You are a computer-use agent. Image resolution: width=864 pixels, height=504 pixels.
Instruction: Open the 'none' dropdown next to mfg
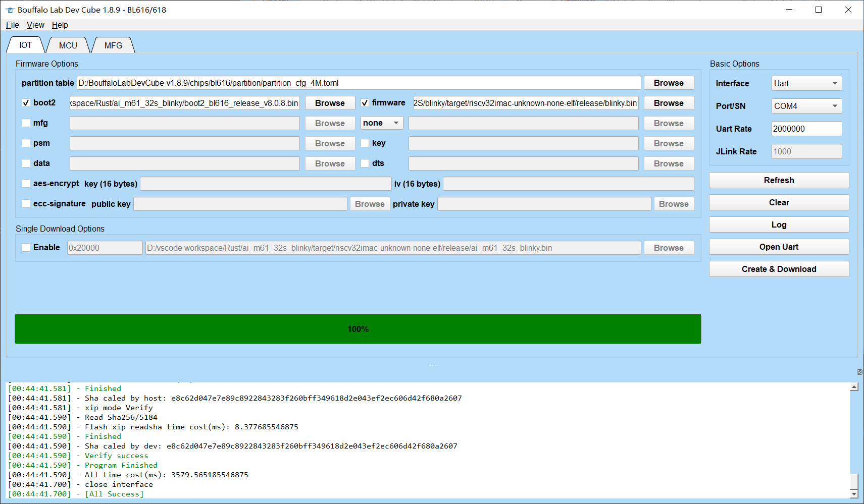(382, 123)
